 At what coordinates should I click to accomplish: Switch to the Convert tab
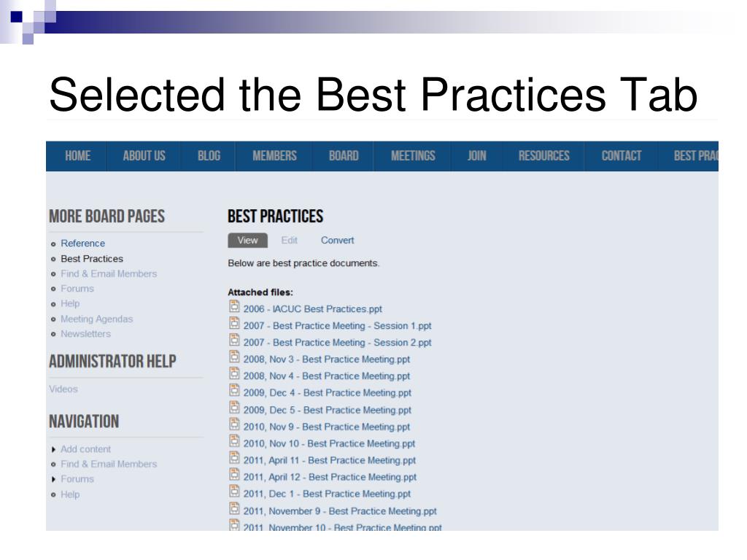[337, 241]
